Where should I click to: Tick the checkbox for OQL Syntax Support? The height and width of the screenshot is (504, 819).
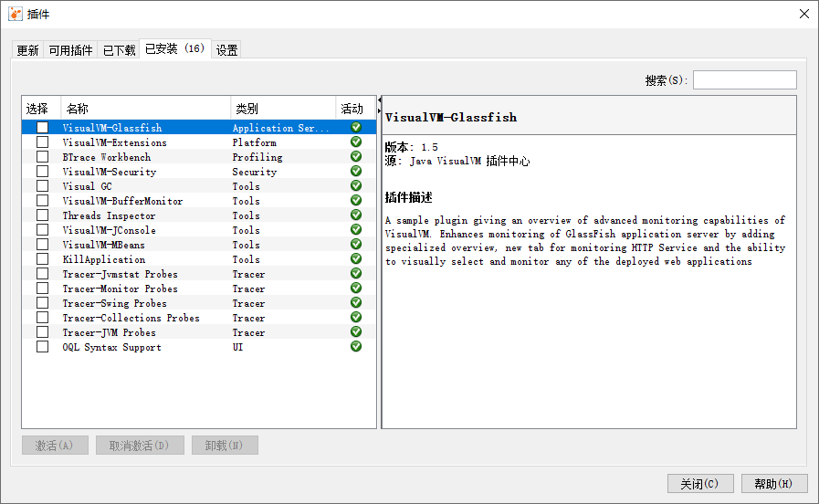tap(42, 347)
